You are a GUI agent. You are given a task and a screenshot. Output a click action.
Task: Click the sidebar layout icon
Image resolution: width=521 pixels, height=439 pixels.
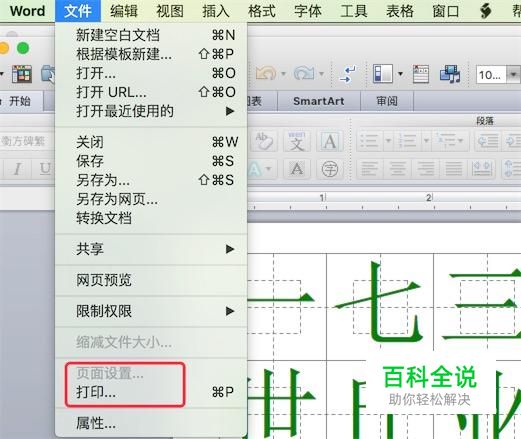pos(383,73)
